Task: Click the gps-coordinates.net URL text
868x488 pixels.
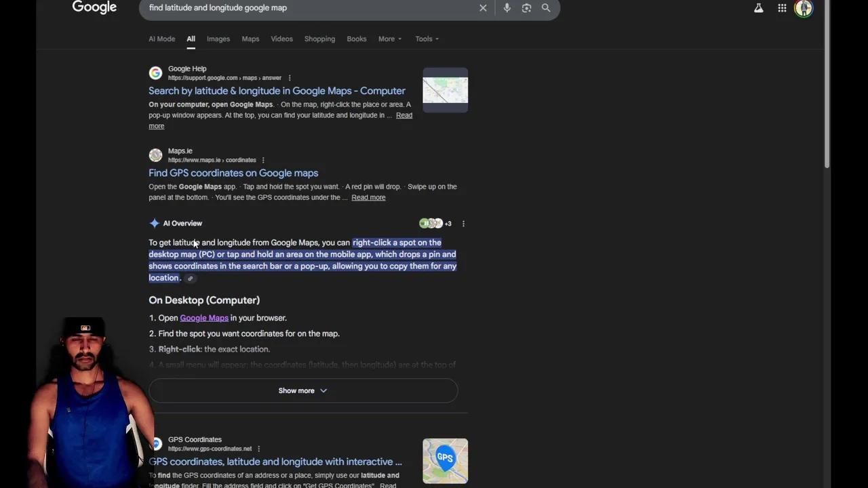Action: pos(210,449)
